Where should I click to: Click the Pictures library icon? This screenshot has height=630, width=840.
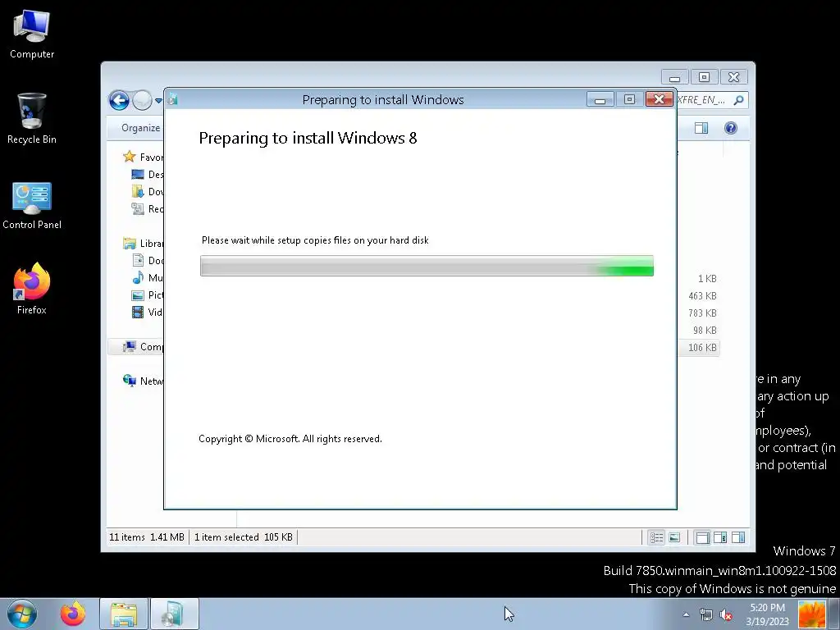[138, 294]
